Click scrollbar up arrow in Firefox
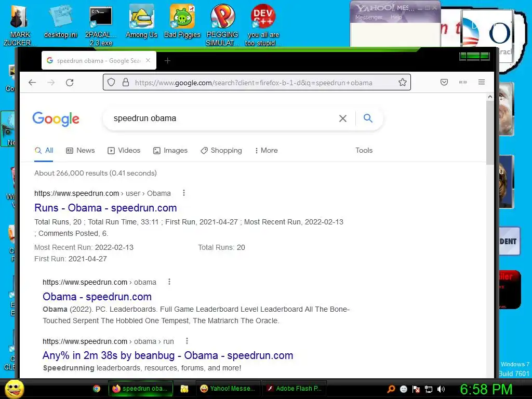This screenshot has height=399, width=532. tap(490, 97)
